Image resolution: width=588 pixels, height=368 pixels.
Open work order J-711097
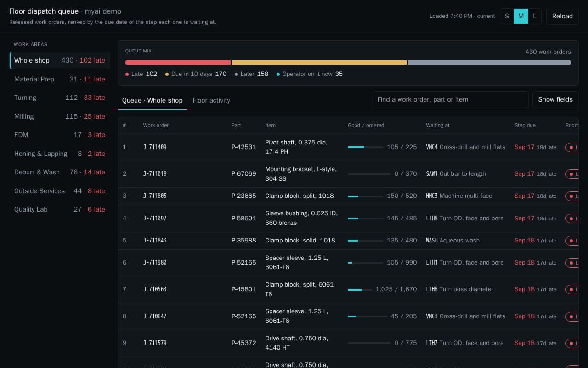155,218
